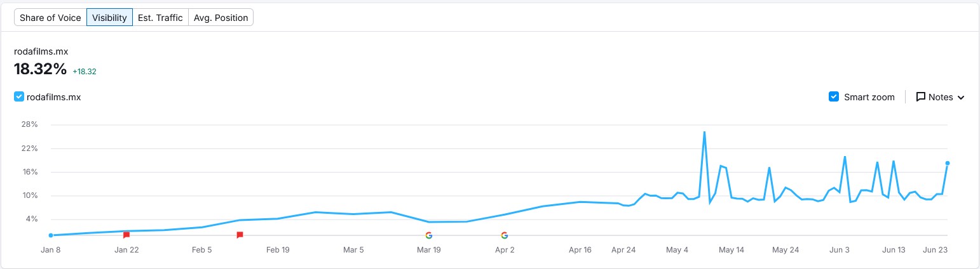Click the Smart zoom text label
980x269 pixels.
(x=869, y=97)
